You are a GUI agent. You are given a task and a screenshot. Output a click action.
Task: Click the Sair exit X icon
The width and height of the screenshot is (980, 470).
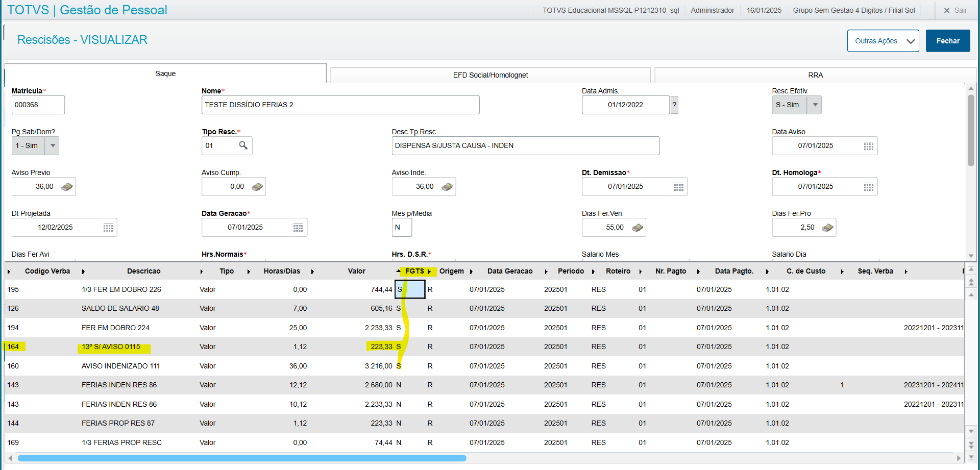coord(947,11)
